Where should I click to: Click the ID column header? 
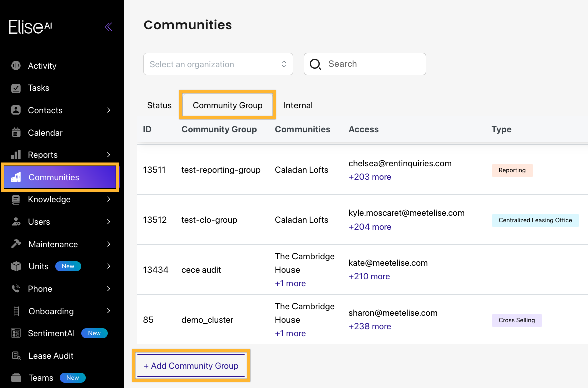pyautogui.click(x=147, y=129)
